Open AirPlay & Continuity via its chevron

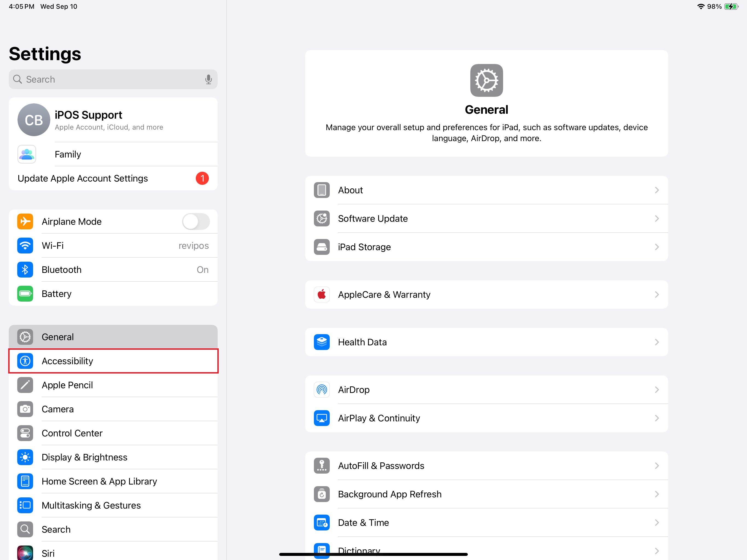[657, 418]
